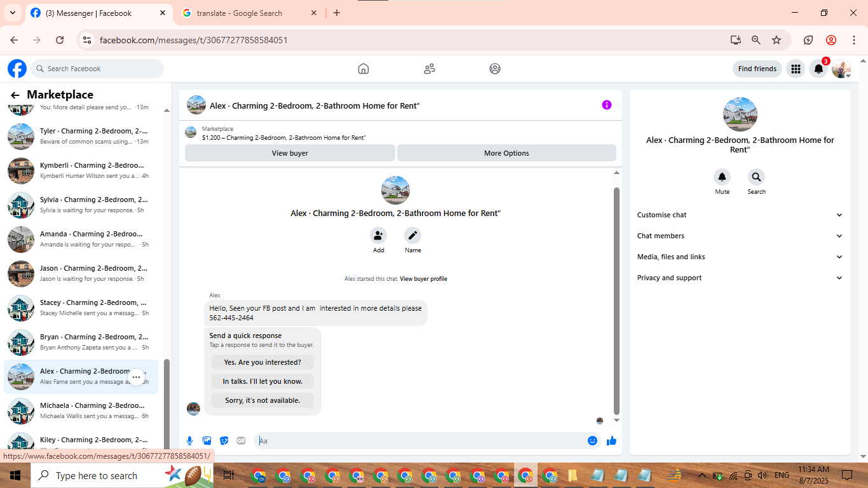Open the Groups icon in top navigation

(495, 69)
